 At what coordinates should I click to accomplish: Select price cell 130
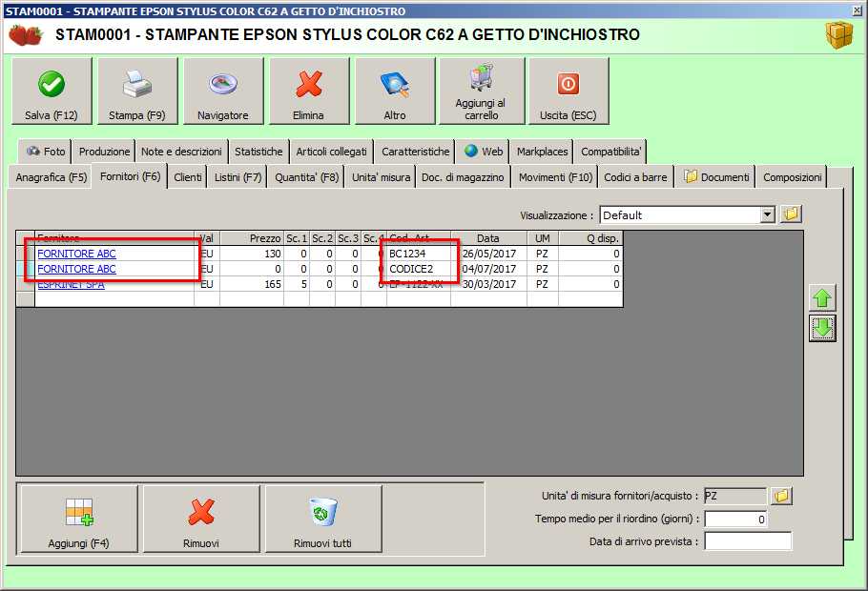pos(252,254)
